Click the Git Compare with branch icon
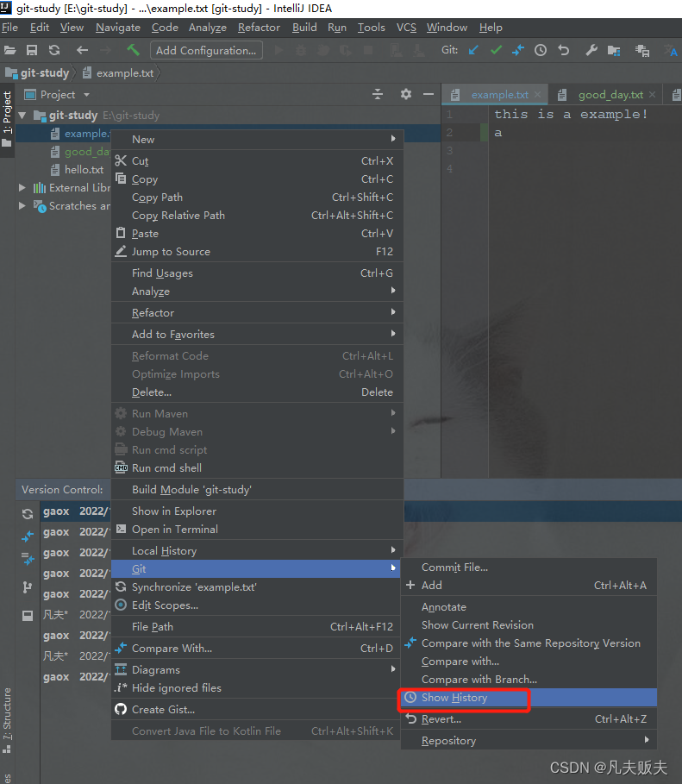Screen dimensions: 682x784 pyautogui.click(x=518, y=50)
